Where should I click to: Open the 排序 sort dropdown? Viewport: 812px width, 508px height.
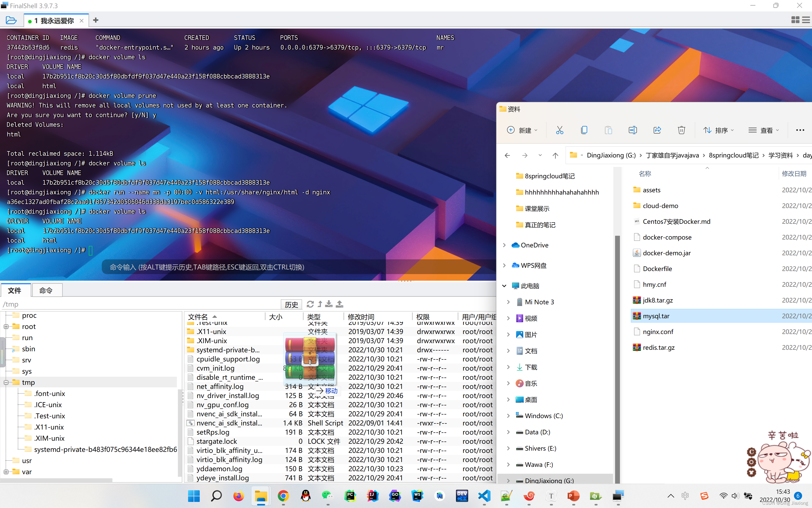(x=718, y=130)
